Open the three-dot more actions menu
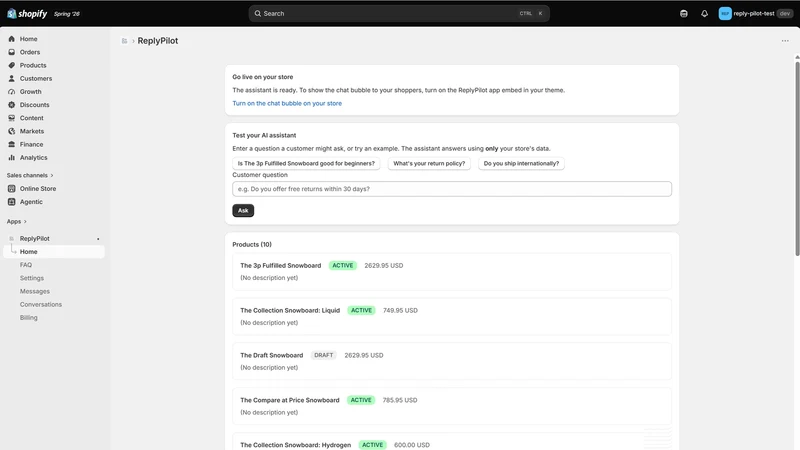 (x=785, y=41)
